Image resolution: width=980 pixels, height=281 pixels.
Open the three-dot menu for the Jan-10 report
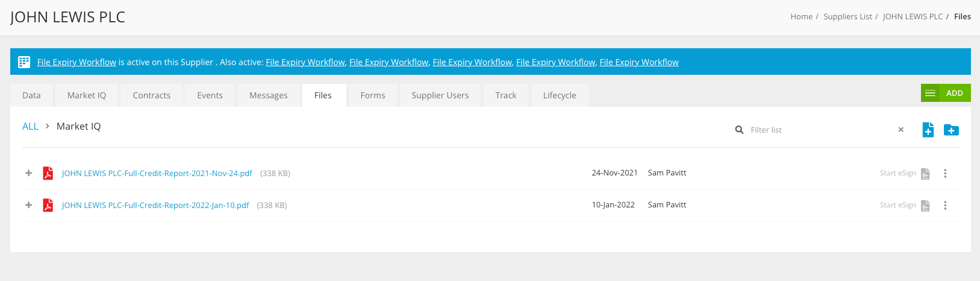[945, 206]
